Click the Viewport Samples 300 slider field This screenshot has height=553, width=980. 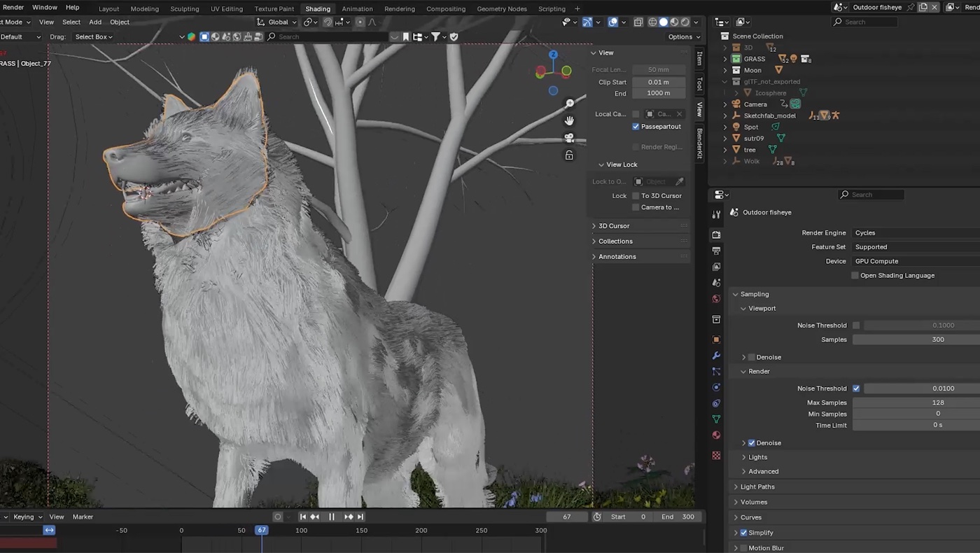click(916, 339)
